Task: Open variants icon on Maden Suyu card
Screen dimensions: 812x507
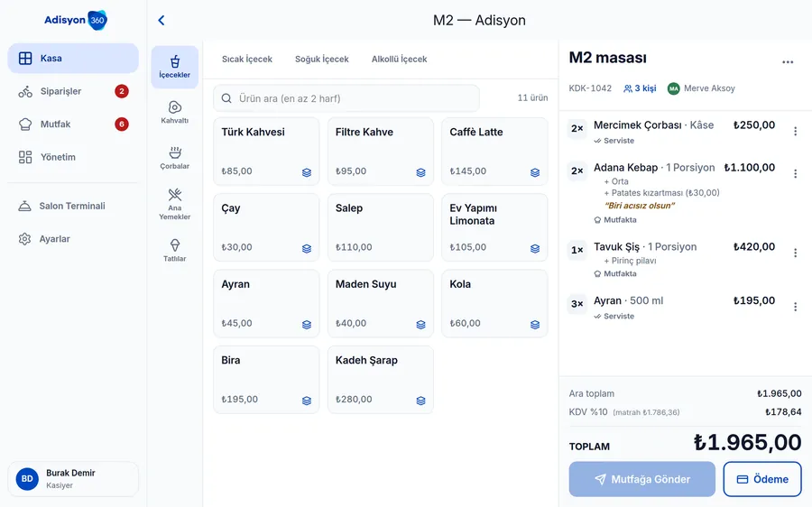Action: click(420, 325)
